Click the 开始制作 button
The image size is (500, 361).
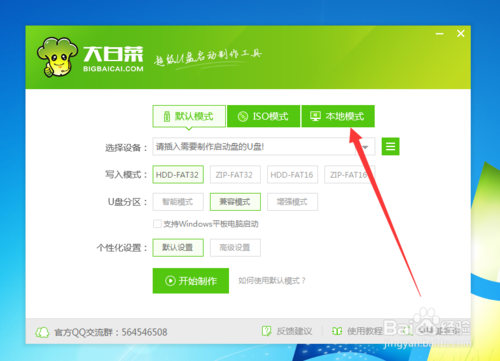point(191,281)
